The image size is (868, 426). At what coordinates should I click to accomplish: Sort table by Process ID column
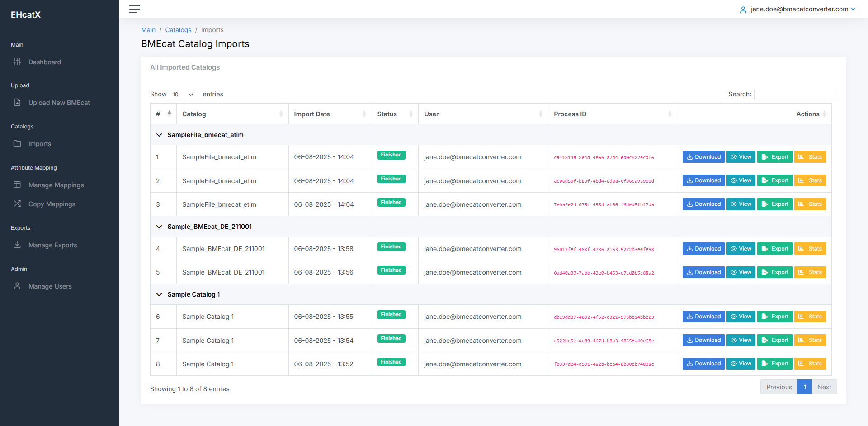coord(613,114)
